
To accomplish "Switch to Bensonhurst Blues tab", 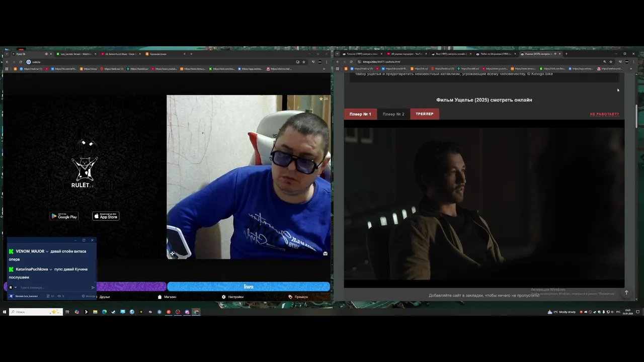I will point(120,54).
